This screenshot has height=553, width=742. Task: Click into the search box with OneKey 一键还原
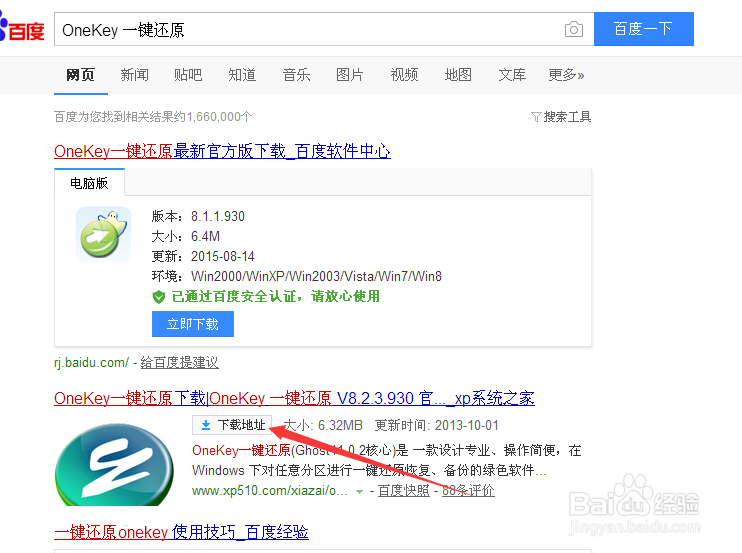(x=324, y=29)
